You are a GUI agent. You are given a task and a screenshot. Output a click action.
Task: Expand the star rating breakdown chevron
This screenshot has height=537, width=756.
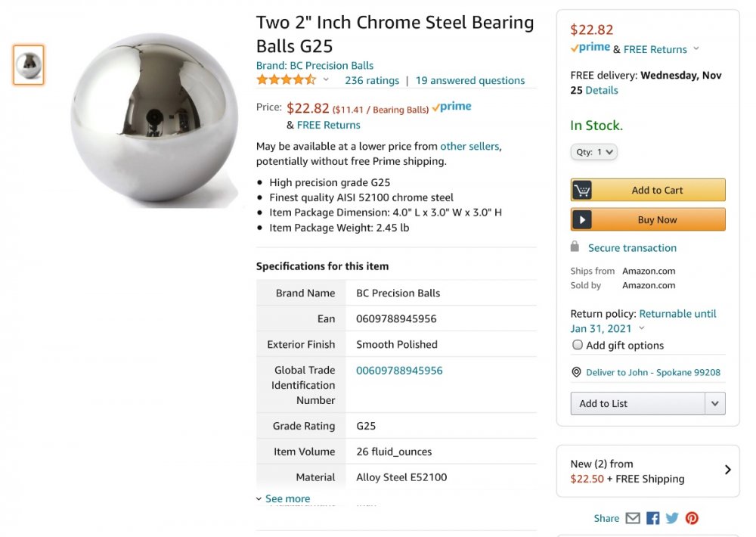[x=326, y=80]
